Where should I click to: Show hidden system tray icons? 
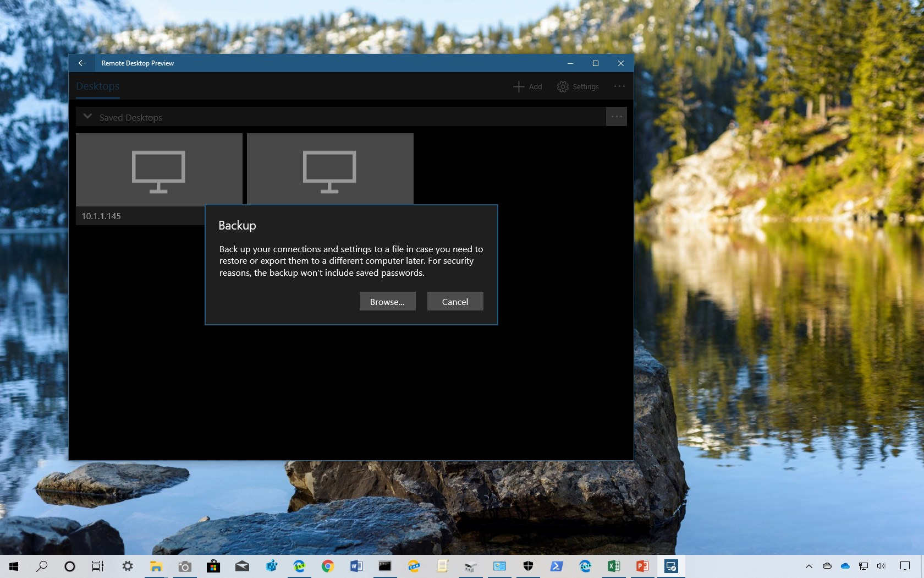pyautogui.click(x=809, y=566)
